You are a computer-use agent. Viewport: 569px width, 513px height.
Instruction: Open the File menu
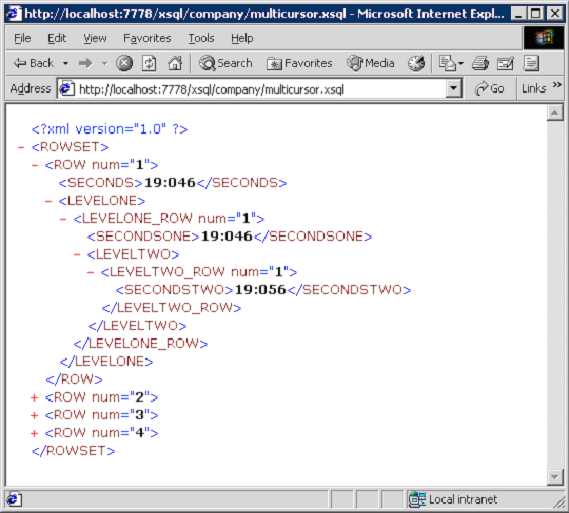22,38
